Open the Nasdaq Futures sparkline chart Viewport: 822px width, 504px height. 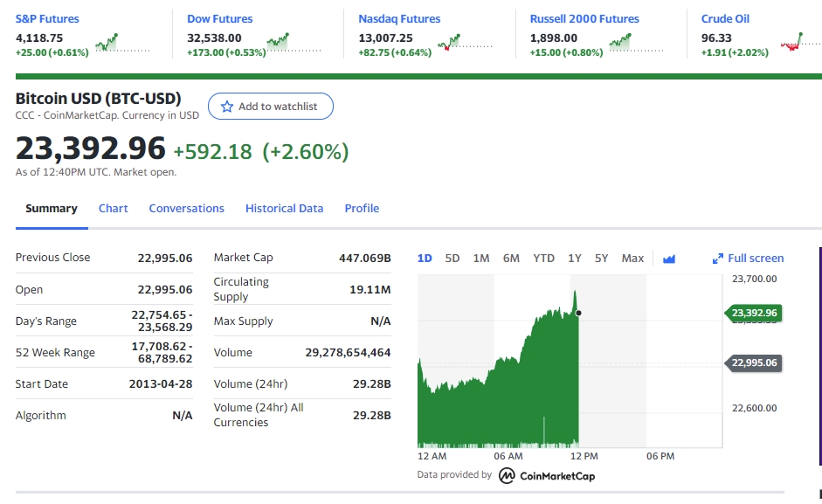coord(465,43)
